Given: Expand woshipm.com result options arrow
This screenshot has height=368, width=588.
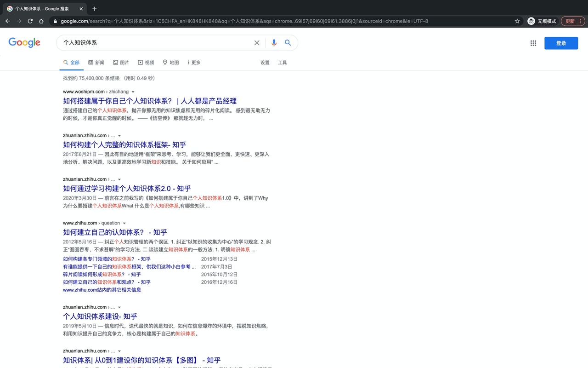Looking at the screenshot, I should coord(133,92).
